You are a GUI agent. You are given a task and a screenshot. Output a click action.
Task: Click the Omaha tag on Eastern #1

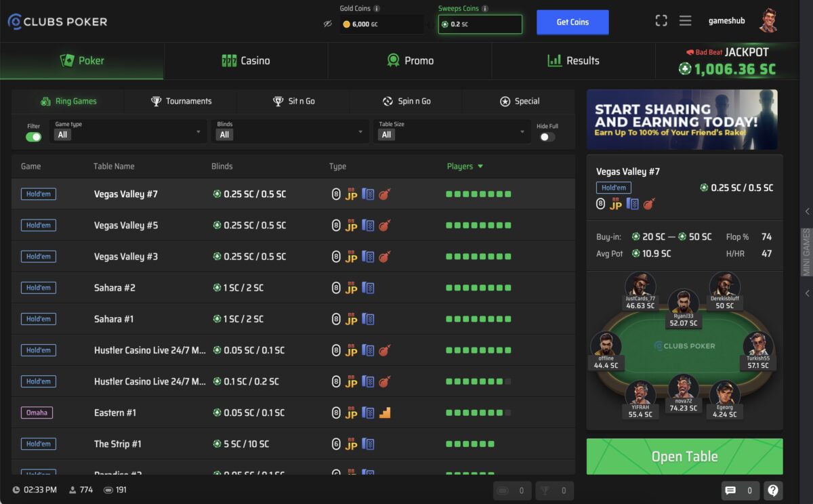[37, 413]
